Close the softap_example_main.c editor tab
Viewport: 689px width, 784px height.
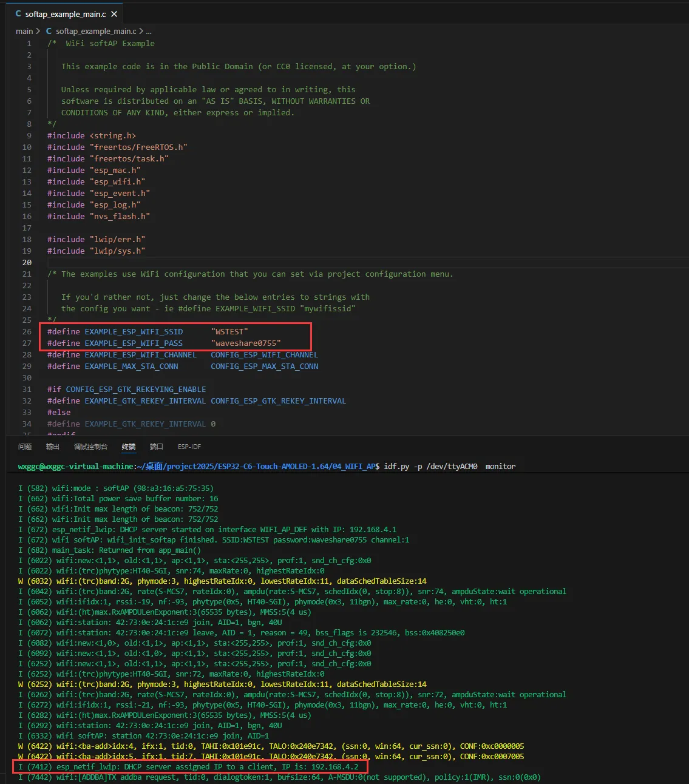[114, 14]
